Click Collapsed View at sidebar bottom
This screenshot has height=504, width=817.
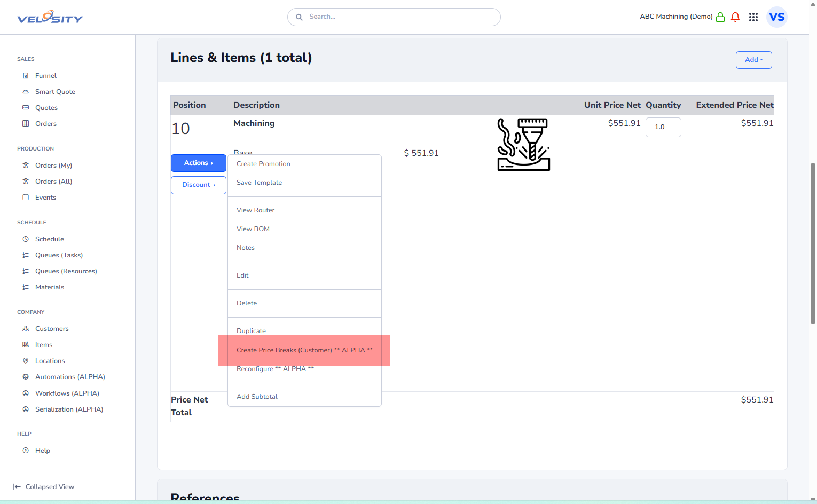(50, 487)
